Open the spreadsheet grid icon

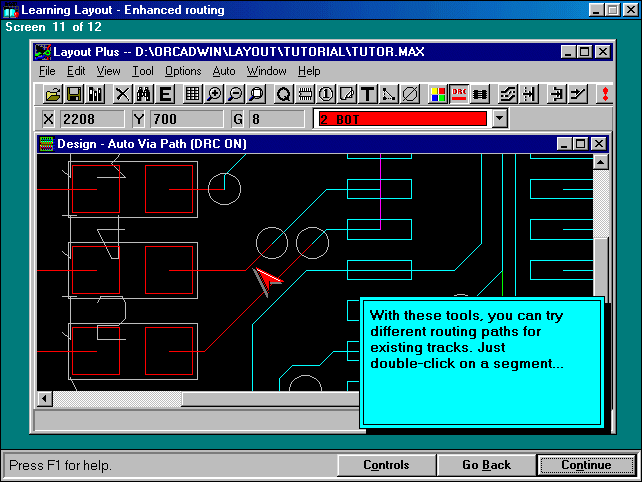(x=192, y=94)
